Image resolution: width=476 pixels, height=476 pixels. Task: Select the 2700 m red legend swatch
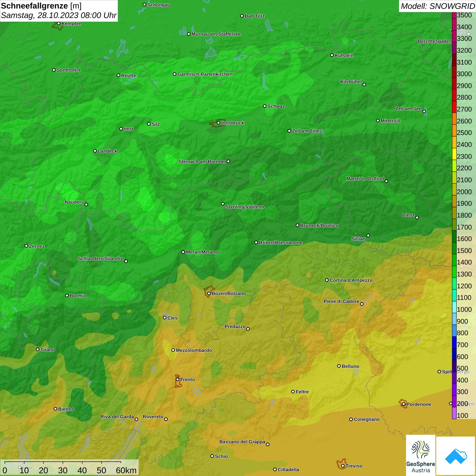tap(454, 107)
